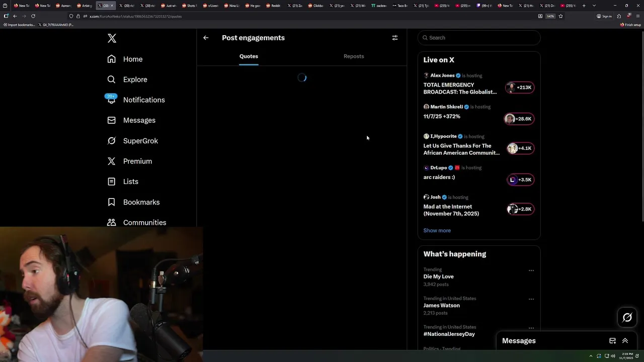Click the Search input field
The width and height of the screenshot is (644, 362).
click(479, 38)
